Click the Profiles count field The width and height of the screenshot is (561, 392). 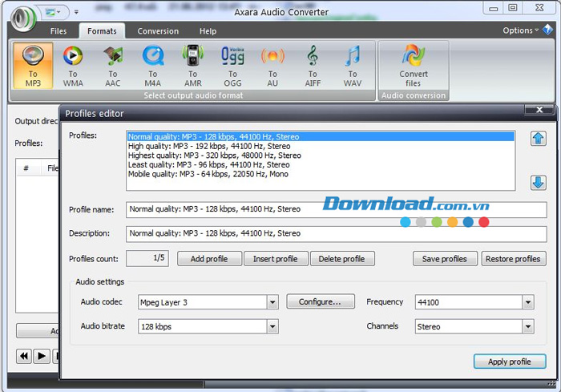[147, 258]
